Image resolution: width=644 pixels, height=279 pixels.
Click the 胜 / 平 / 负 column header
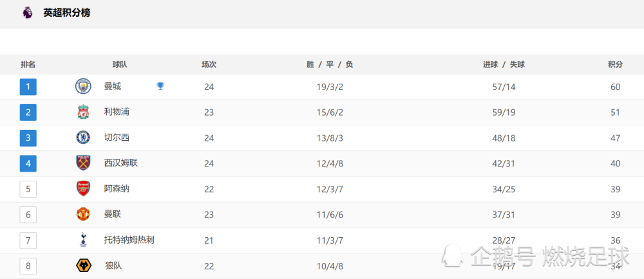coord(330,64)
